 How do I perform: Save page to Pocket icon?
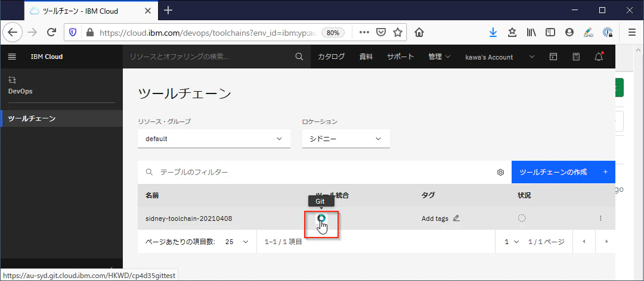381,32
